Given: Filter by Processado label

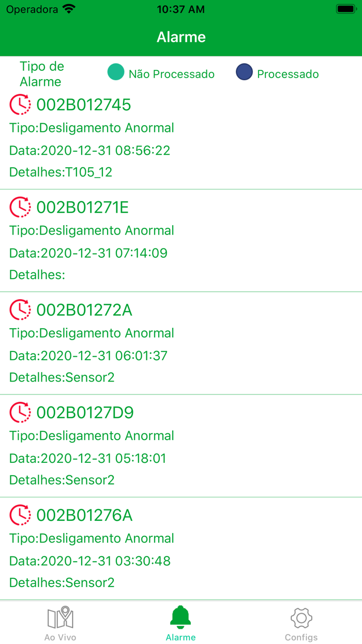Looking at the screenshot, I should point(288,74).
